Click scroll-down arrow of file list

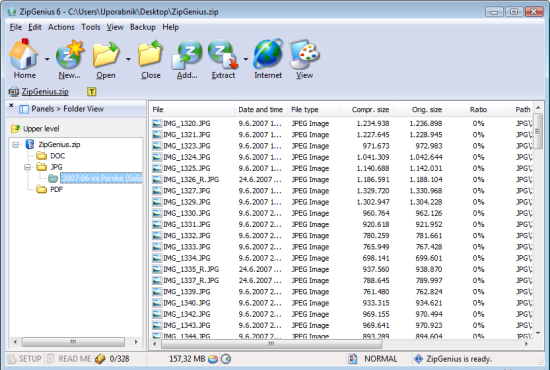pos(538,333)
